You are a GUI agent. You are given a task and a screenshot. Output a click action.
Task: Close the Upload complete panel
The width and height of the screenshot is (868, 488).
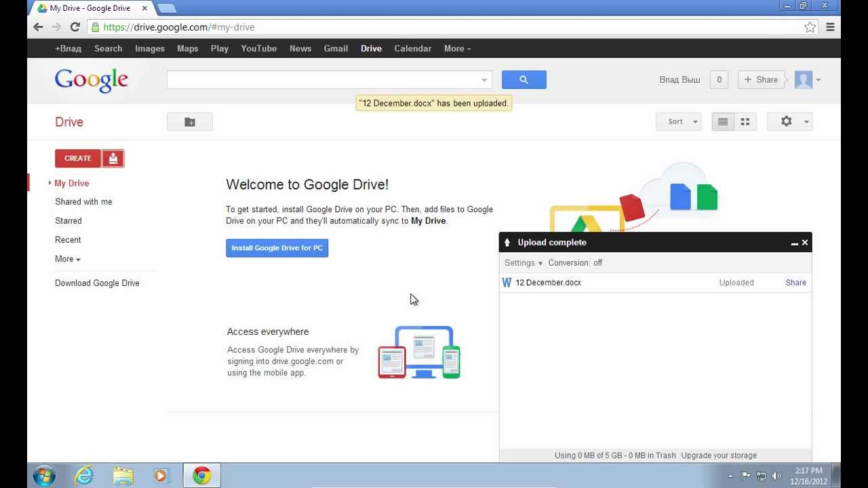pos(805,243)
